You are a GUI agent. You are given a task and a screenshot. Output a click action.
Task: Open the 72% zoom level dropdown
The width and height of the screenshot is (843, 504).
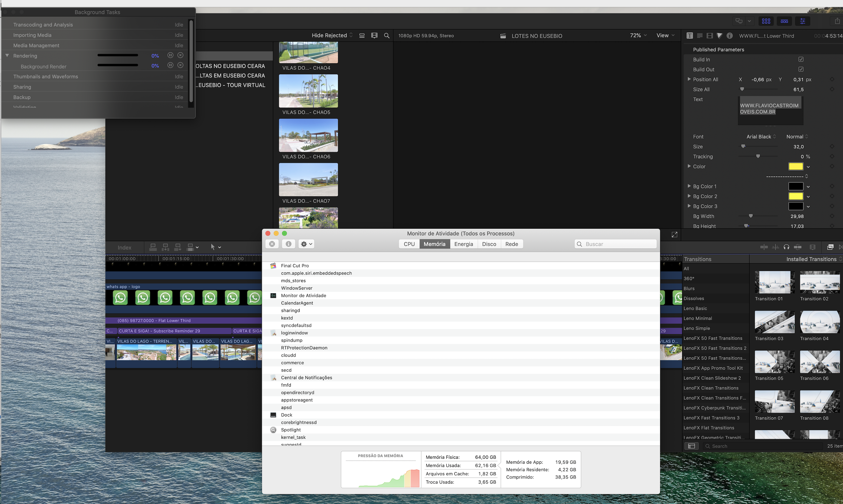[x=638, y=35]
